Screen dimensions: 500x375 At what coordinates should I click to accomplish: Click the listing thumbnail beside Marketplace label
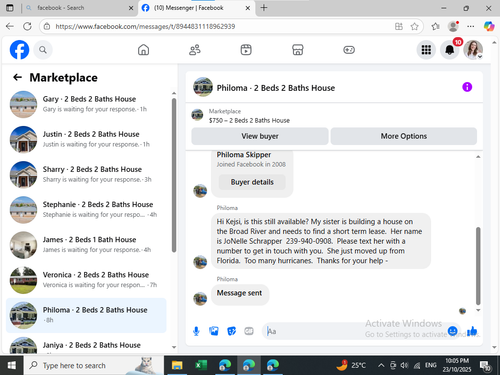197,115
